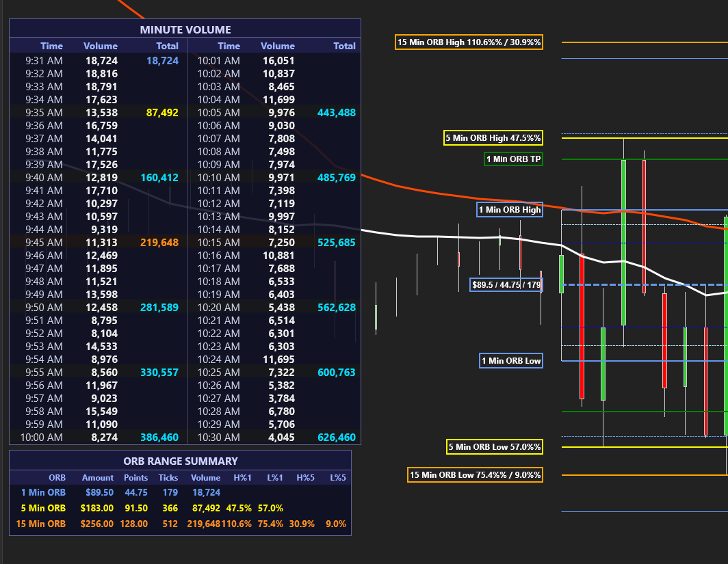
Task: Select the 443,488 total at 10:05 AM
Action: pyautogui.click(x=337, y=113)
